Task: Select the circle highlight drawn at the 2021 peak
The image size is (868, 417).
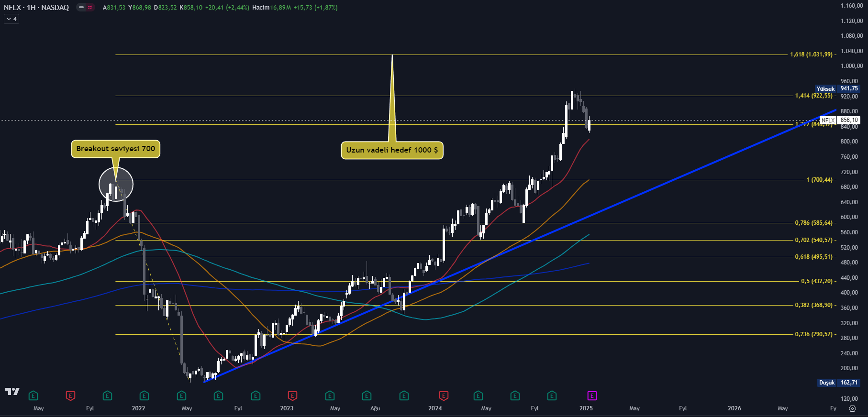Action: 116,185
